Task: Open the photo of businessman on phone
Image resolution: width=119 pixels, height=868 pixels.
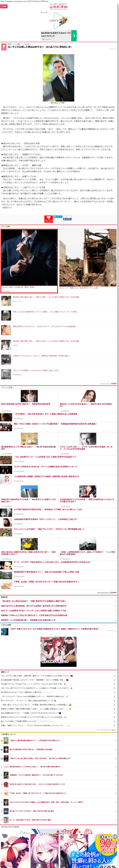Action: pyautogui.click(x=59, y=78)
